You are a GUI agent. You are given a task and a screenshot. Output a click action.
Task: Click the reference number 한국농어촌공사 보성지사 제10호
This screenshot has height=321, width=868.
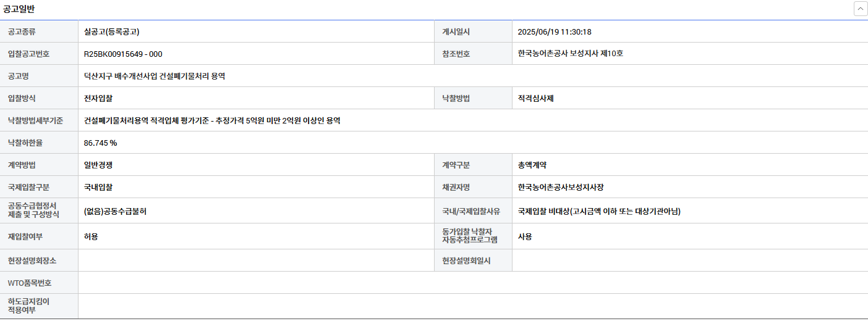570,54
